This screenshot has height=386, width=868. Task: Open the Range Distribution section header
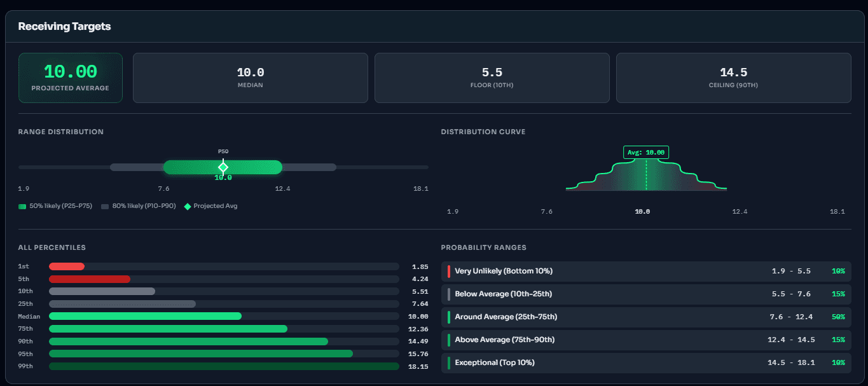click(x=60, y=132)
